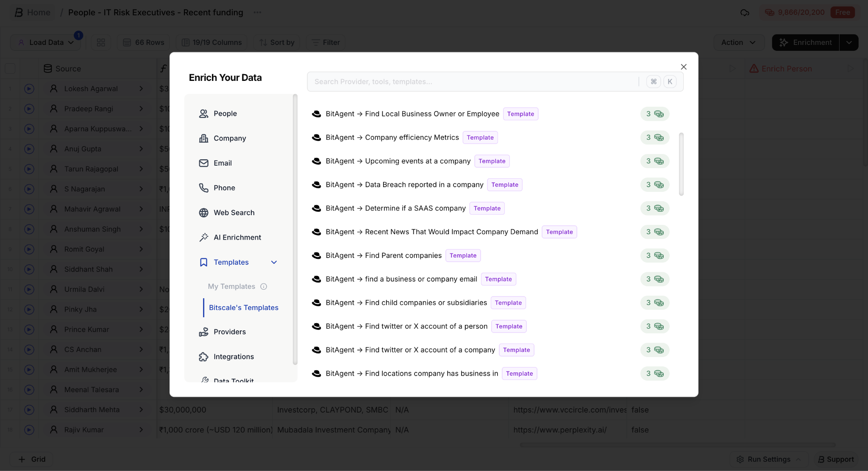868x471 pixels.
Task: Open the Enrichment split-button arrow
Action: coord(849,42)
